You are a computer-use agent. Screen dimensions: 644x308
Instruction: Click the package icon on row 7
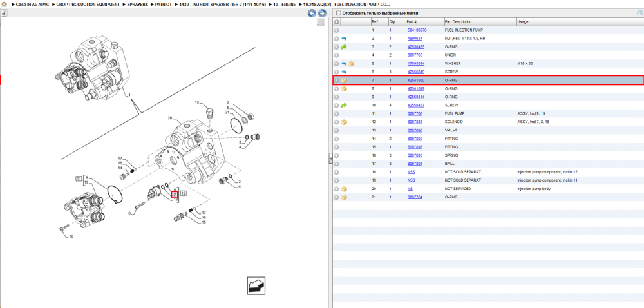pos(344,81)
